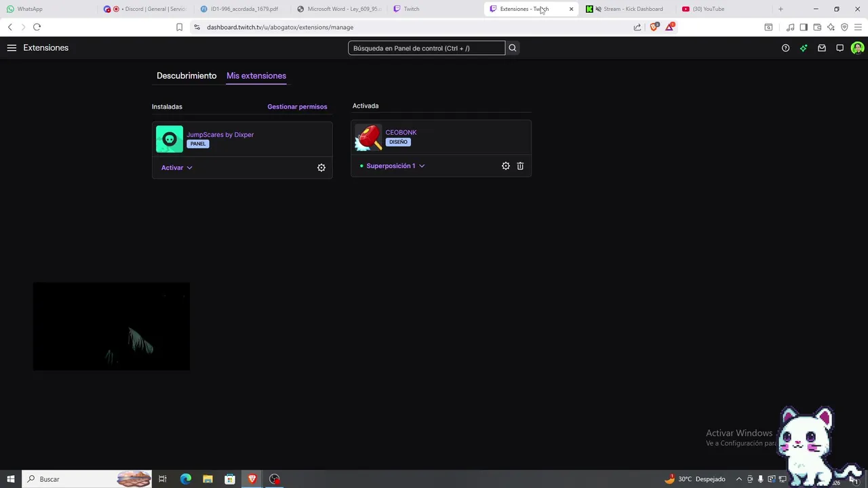The image size is (868, 488).
Task: Open File Explorer from the taskbar
Action: 208,479
